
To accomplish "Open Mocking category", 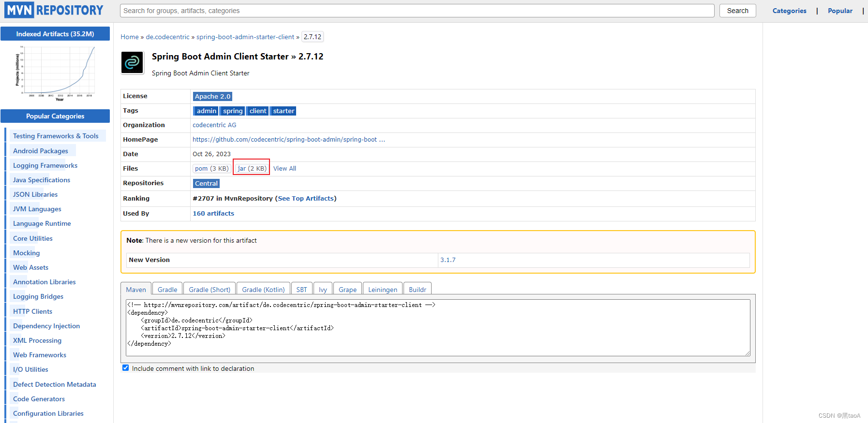I will [x=27, y=253].
